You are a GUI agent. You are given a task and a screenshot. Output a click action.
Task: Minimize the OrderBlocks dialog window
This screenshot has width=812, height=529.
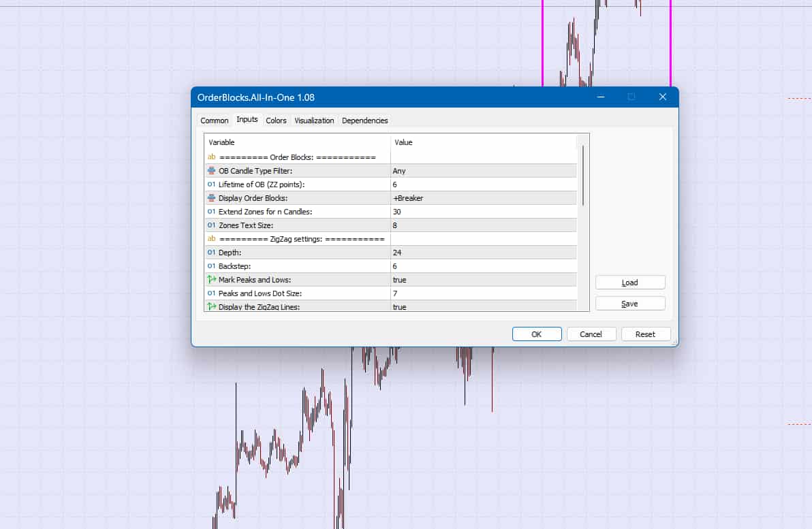point(601,97)
